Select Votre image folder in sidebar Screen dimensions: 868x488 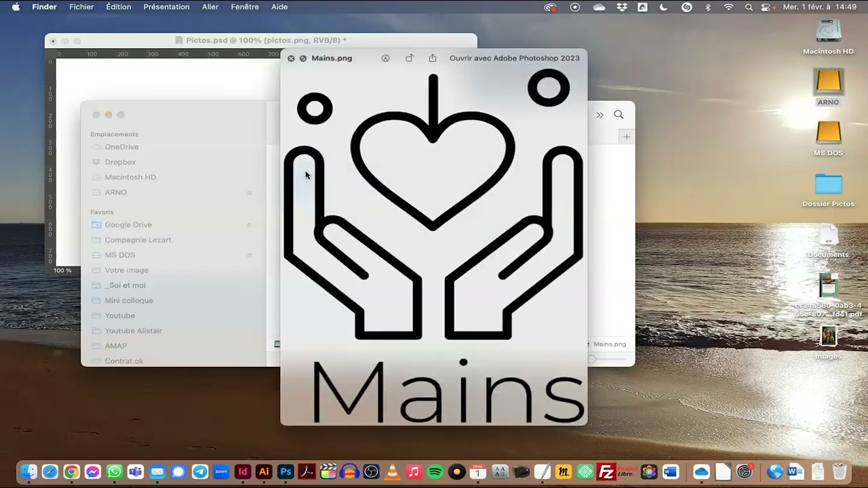click(x=126, y=270)
